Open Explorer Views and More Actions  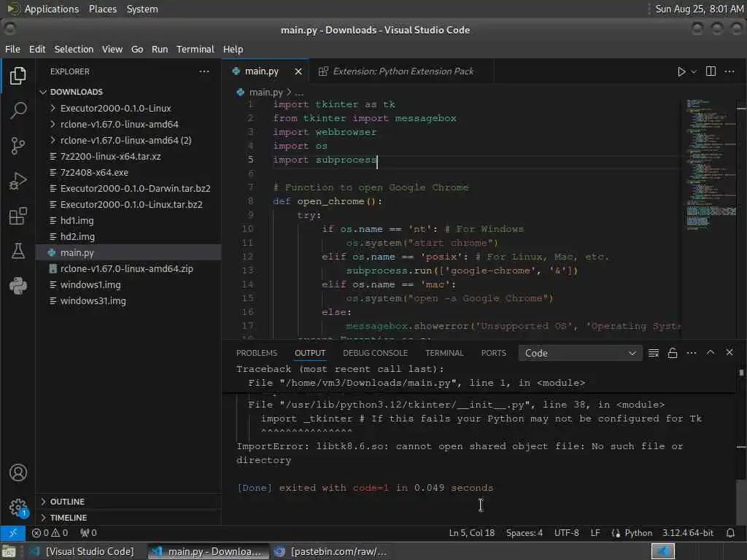point(204,71)
